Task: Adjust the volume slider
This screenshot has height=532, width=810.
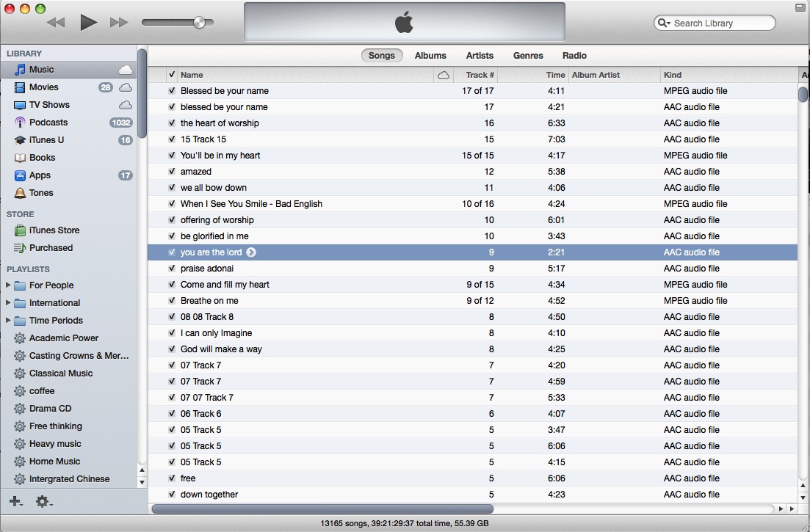Action: [x=198, y=22]
